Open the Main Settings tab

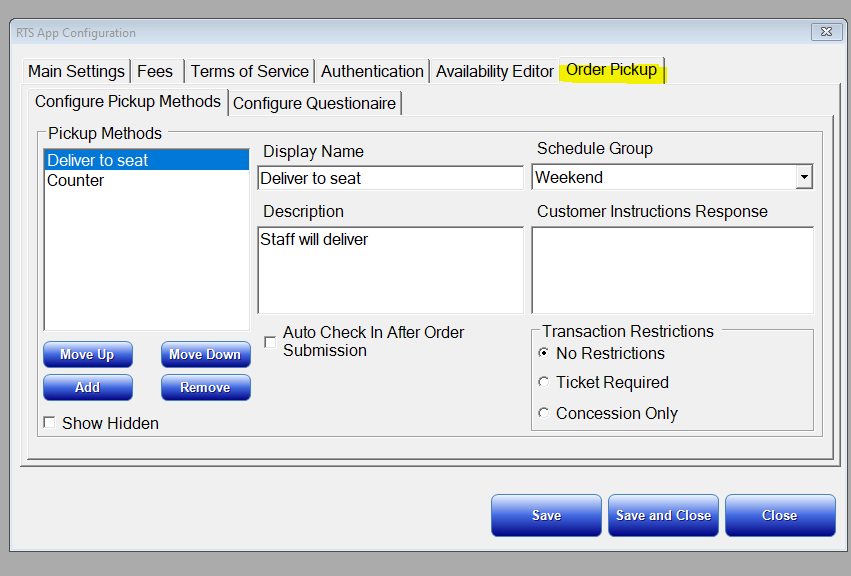pos(77,71)
